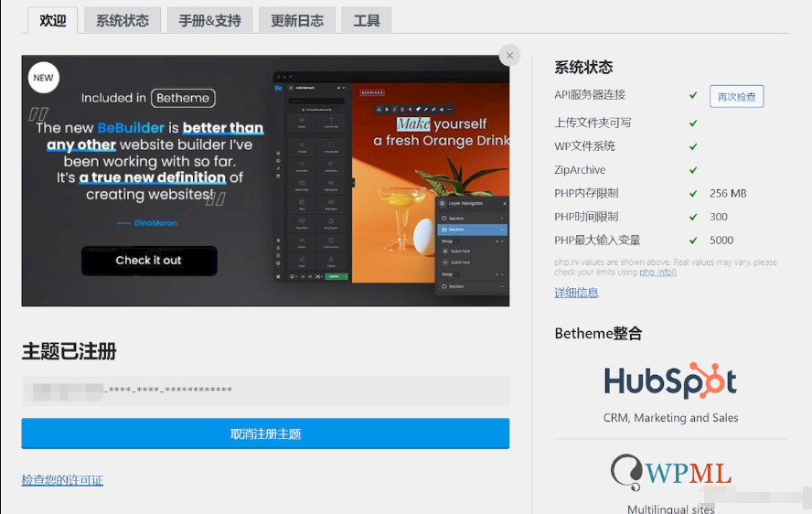Click the BeBuilder blue text in quote
The image size is (812, 514).
tap(131, 127)
